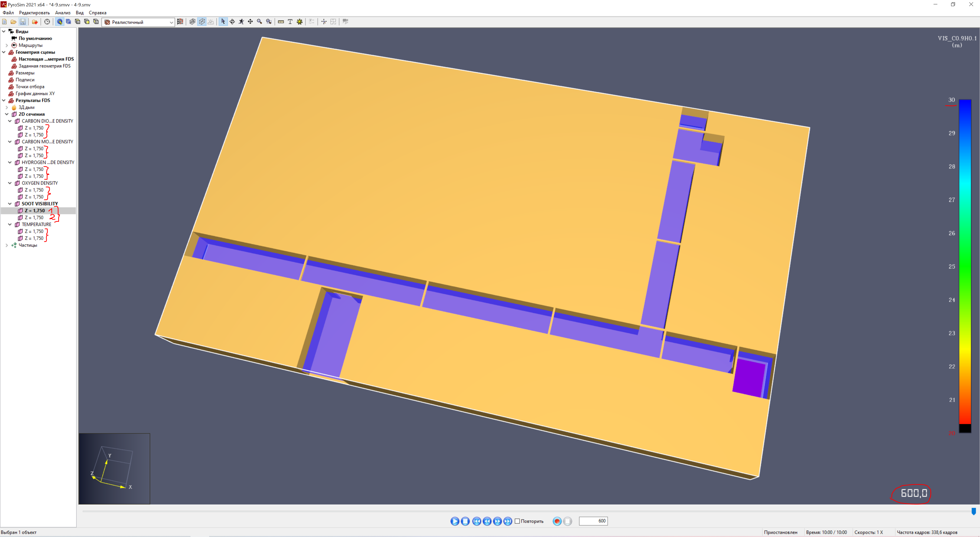The height and width of the screenshot is (537, 980).
Task: Select the text label tool icon
Action: (x=290, y=22)
